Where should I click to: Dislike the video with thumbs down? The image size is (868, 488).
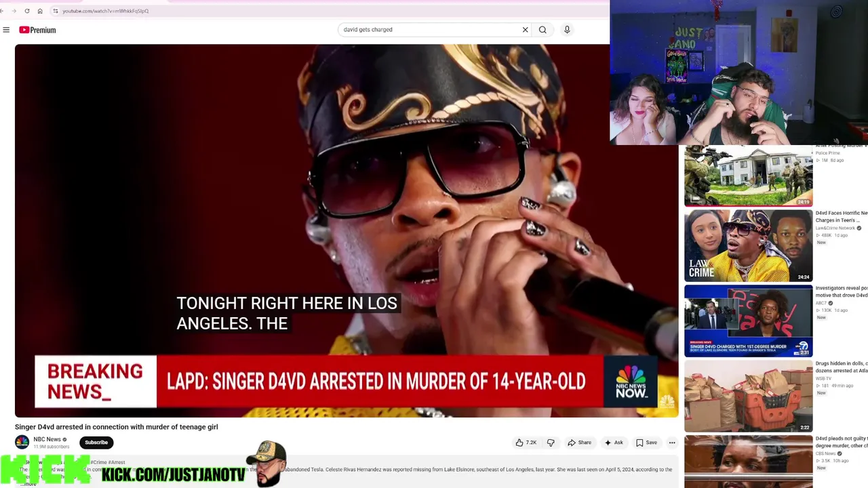[x=551, y=443]
